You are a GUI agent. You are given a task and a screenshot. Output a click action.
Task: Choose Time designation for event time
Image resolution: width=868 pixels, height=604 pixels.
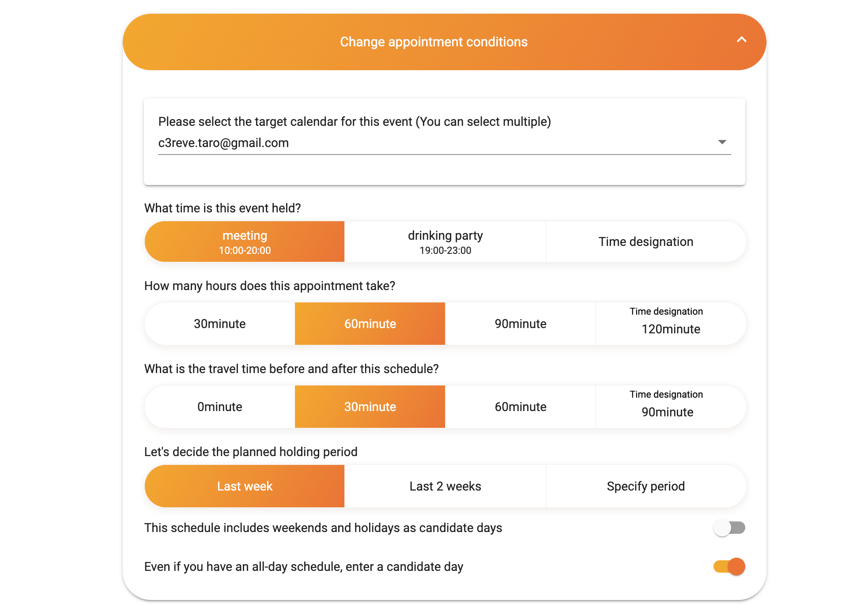pos(645,242)
